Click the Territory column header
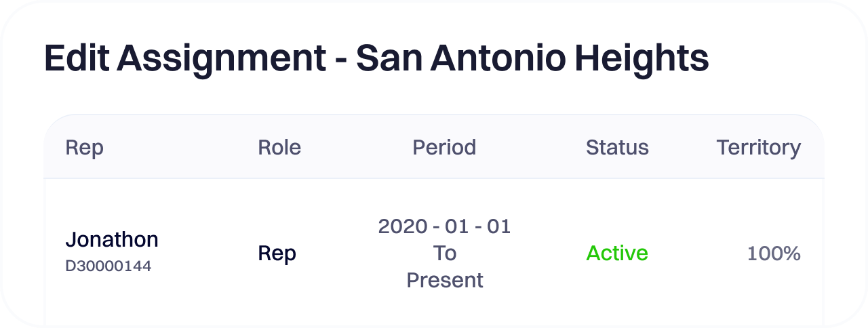This screenshot has width=868, height=328. (758, 148)
